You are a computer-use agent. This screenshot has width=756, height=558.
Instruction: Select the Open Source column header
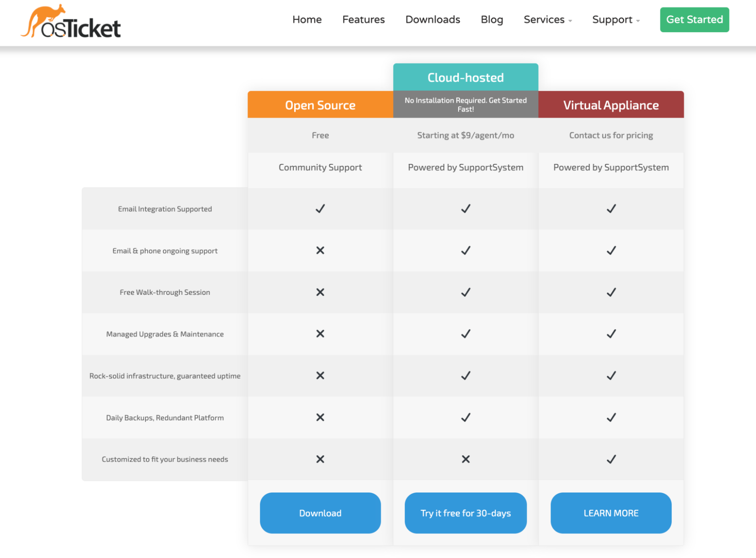coord(320,104)
